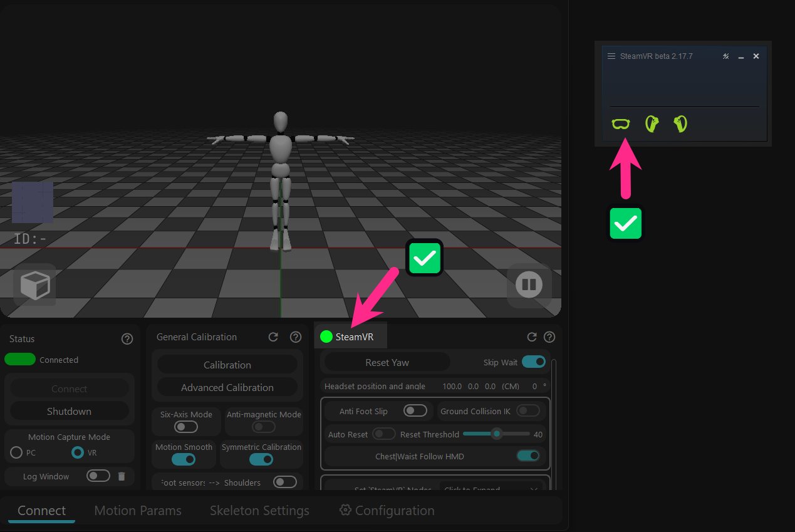Image resolution: width=795 pixels, height=532 pixels.
Task: Click the Connected status text
Action: [x=59, y=360]
